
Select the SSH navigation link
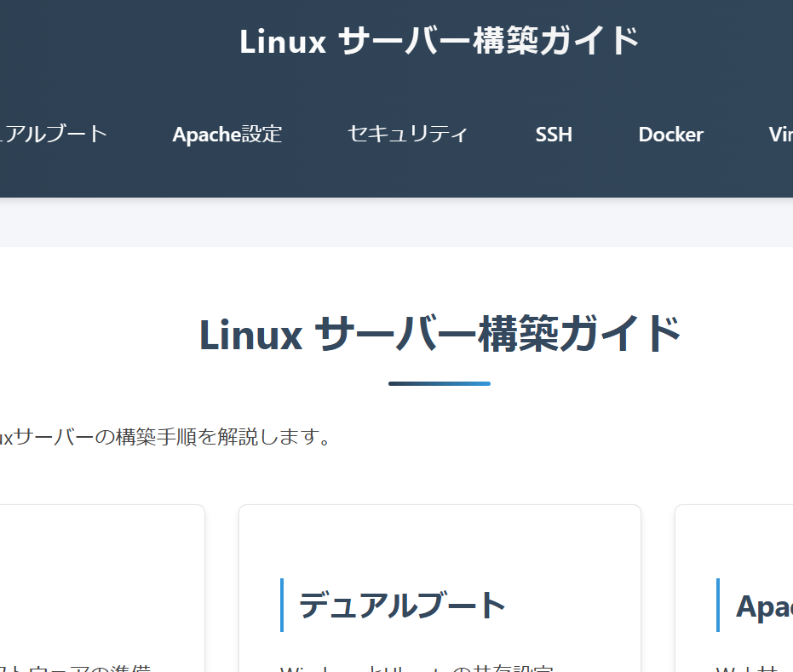(554, 135)
